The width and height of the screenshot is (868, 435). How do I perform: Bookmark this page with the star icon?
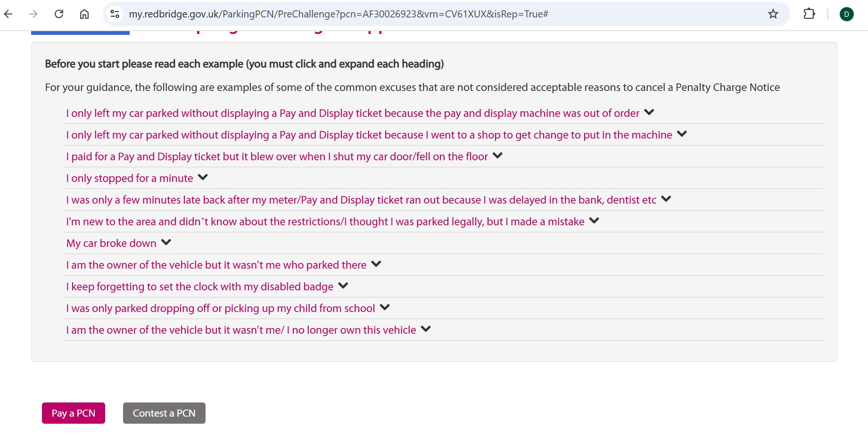click(x=773, y=14)
